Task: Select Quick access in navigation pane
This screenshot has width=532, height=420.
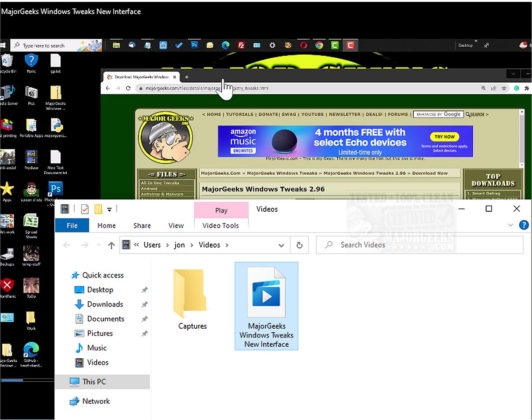Action: click(x=98, y=275)
